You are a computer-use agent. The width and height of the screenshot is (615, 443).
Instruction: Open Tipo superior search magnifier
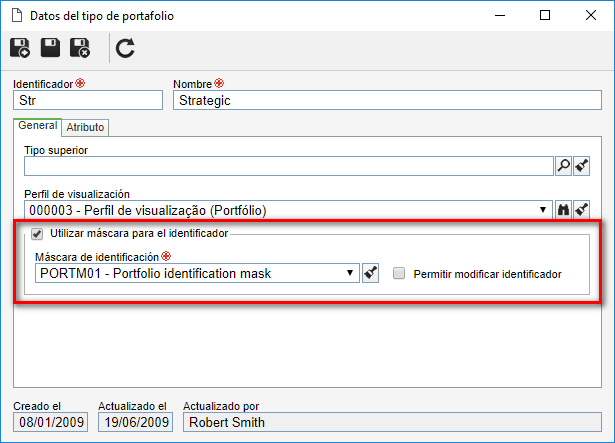(564, 166)
